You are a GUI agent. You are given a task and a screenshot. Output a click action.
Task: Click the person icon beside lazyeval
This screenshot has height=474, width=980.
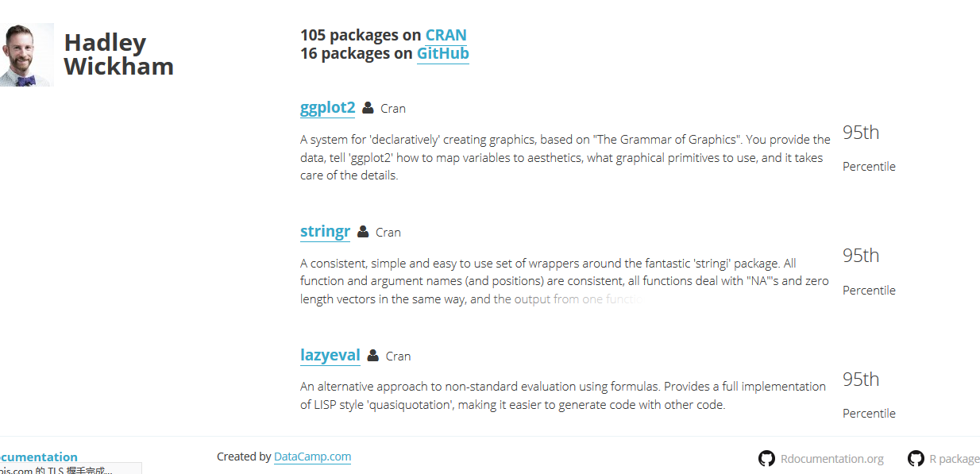pyautogui.click(x=373, y=356)
